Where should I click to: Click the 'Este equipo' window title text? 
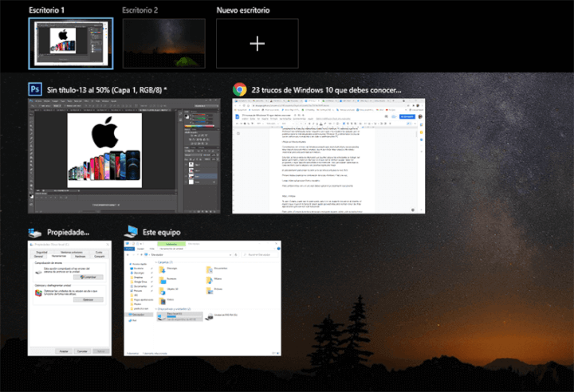click(x=161, y=233)
